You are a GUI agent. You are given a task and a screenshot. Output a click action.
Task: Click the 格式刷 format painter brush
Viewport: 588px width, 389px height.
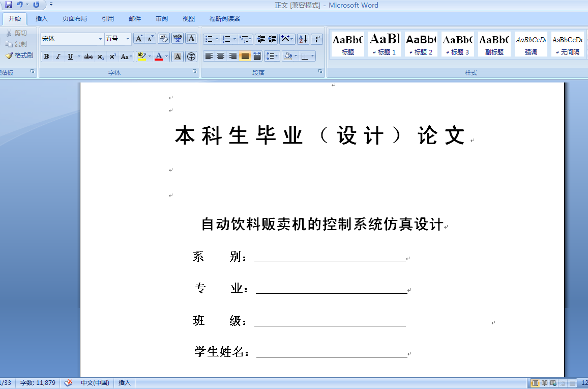tap(19, 55)
